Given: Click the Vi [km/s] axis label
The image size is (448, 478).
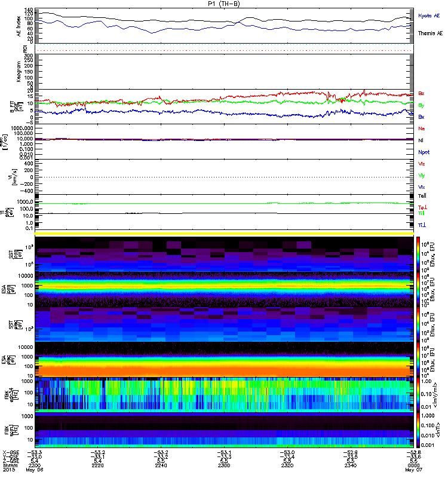Looking at the screenshot, I should (14, 177).
